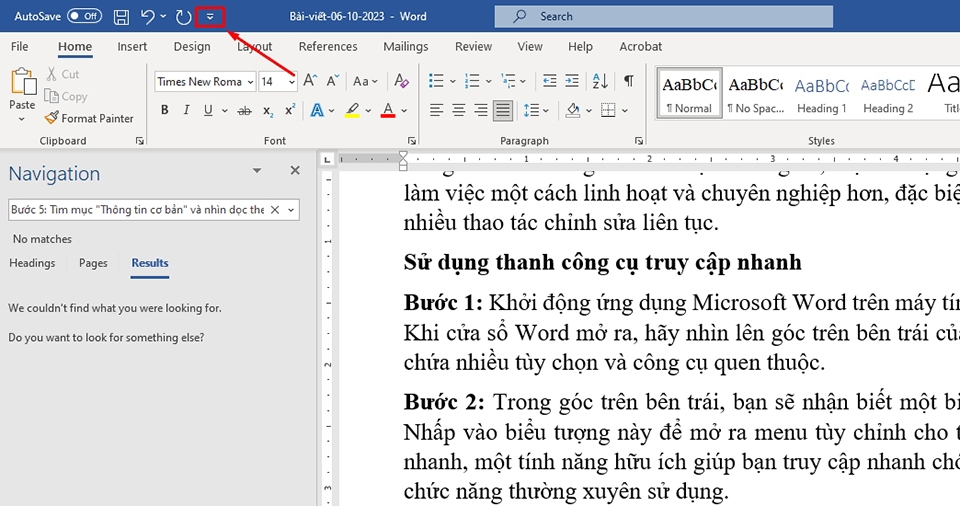Align text right
The image size is (960, 506).
click(x=481, y=110)
